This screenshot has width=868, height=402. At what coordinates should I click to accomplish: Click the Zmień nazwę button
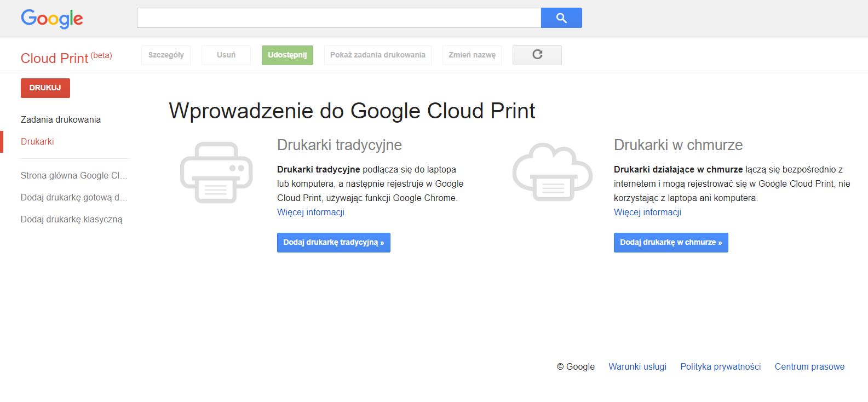pyautogui.click(x=472, y=55)
